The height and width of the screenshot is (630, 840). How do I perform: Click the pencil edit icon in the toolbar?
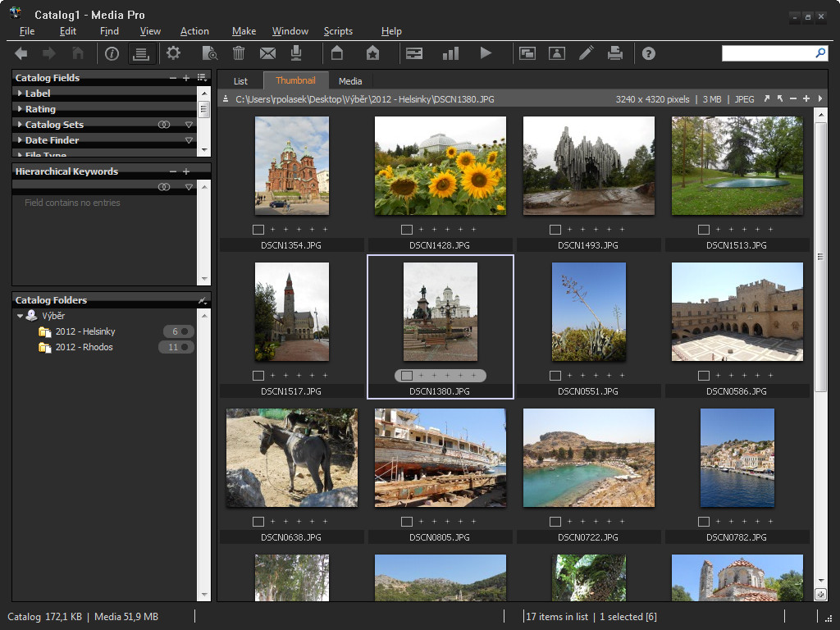click(587, 53)
